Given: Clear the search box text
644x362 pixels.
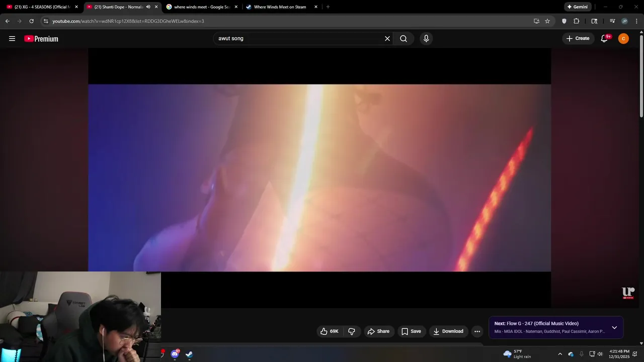Looking at the screenshot, I should 387,39.
